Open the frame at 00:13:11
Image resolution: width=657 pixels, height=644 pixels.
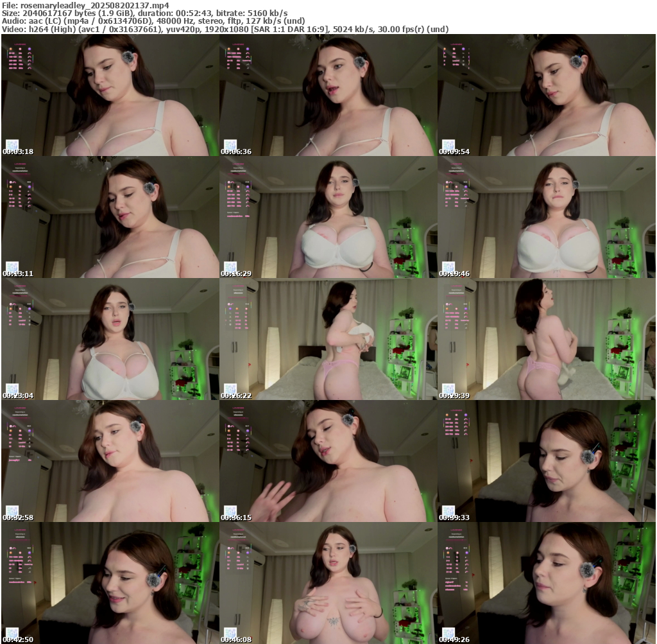pyautogui.click(x=110, y=217)
